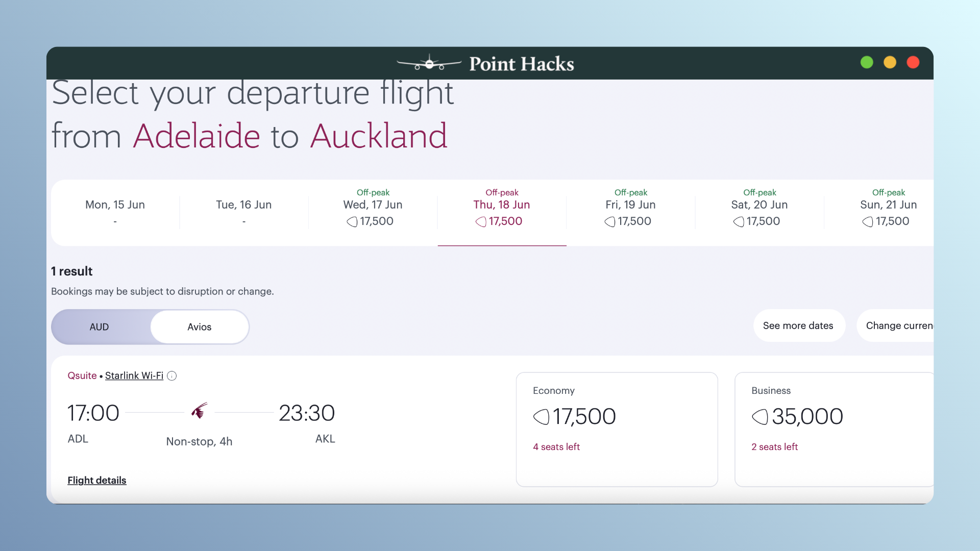This screenshot has height=551, width=980.
Task: Click the Avios icon in Business fare
Action: coord(759,417)
